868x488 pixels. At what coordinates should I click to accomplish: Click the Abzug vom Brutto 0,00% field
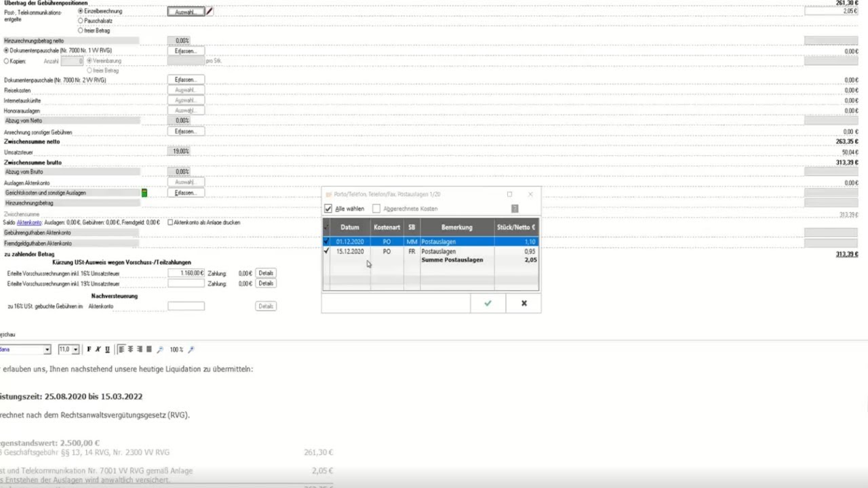tap(179, 172)
